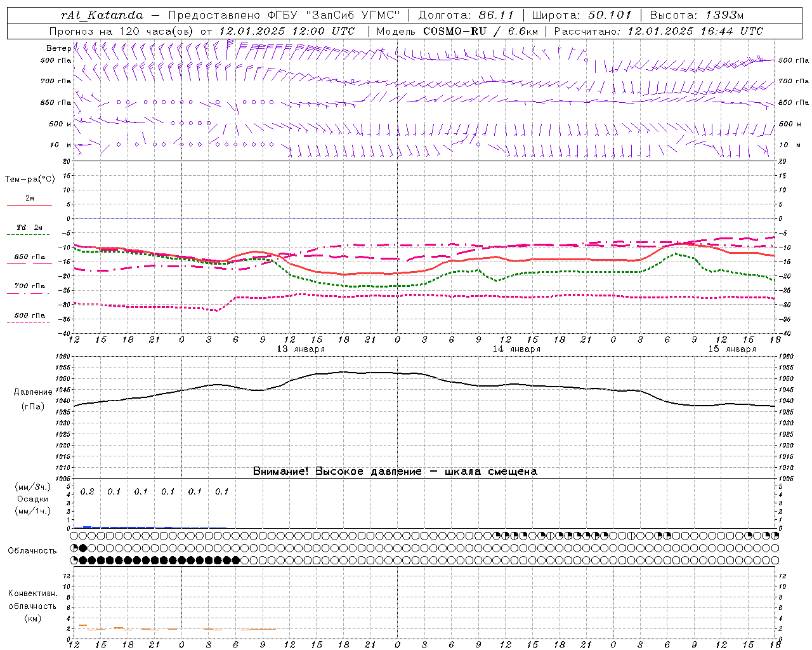
Task: Select the 'Предоставлено ФГБУ ЗапСиб УГМС' header text
Action: tap(284, 15)
